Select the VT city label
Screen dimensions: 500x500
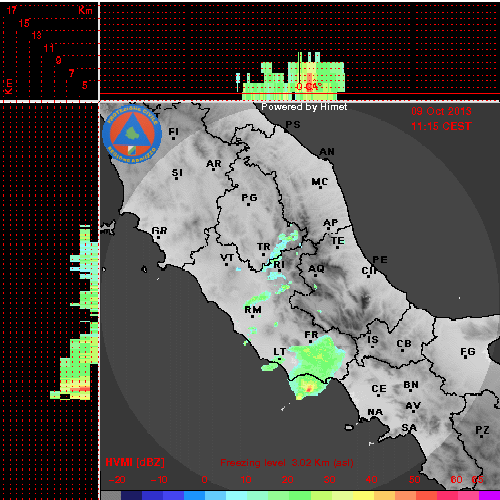tap(227, 258)
